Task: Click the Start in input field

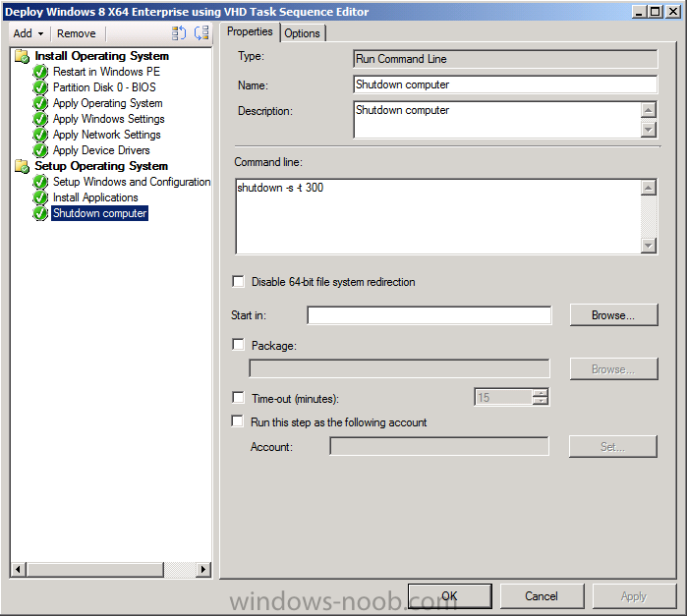Action: (x=429, y=315)
